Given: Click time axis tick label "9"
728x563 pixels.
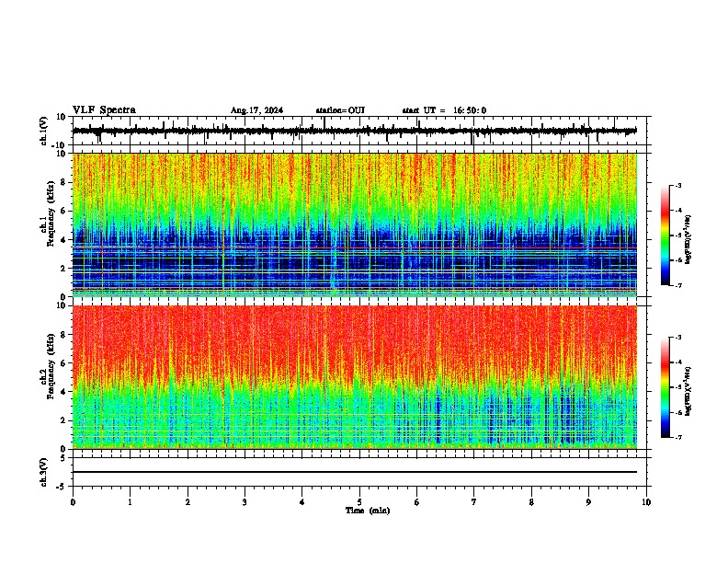Looking at the screenshot, I should [x=588, y=502].
